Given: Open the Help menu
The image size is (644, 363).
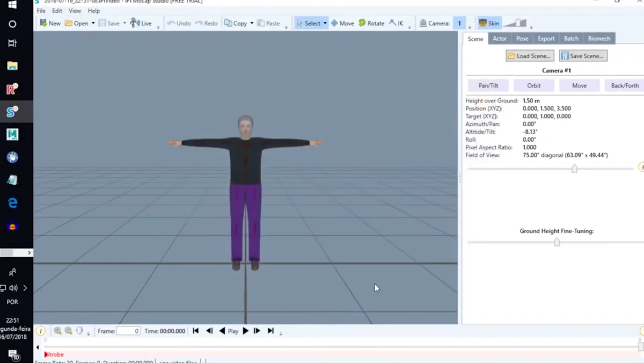Looking at the screenshot, I should pyautogui.click(x=93, y=11).
